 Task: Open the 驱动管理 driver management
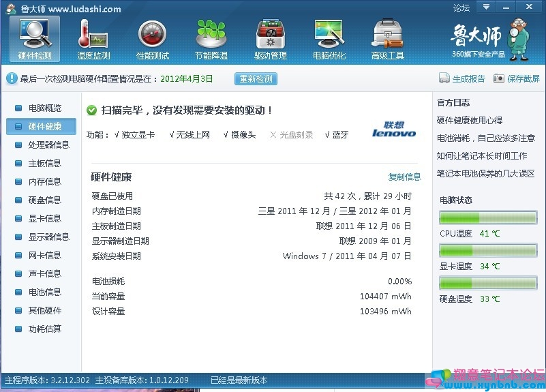pyautogui.click(x=271, y=40)
